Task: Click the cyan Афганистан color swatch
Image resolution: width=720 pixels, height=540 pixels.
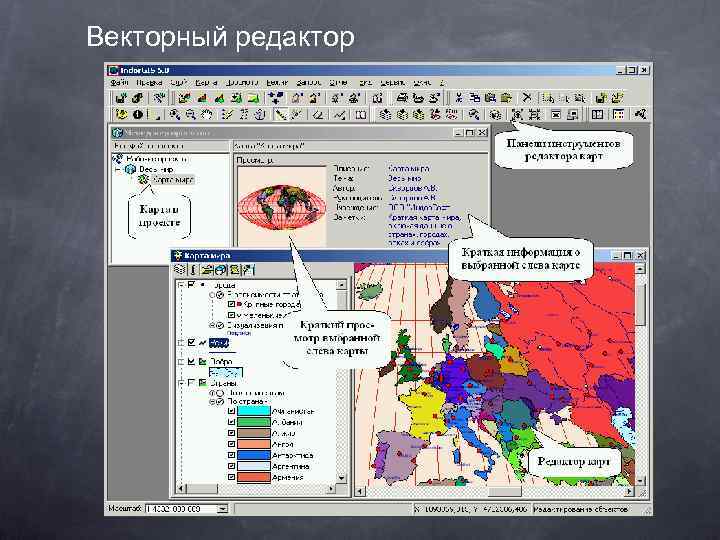Action: (253, 411)
